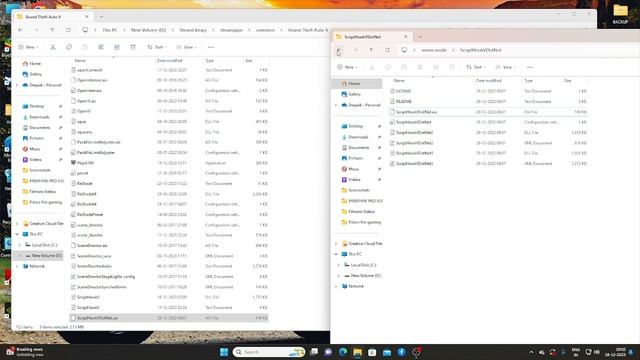Open See more ellipsis in Grand Theft Auto V window

tap(211, 47)
